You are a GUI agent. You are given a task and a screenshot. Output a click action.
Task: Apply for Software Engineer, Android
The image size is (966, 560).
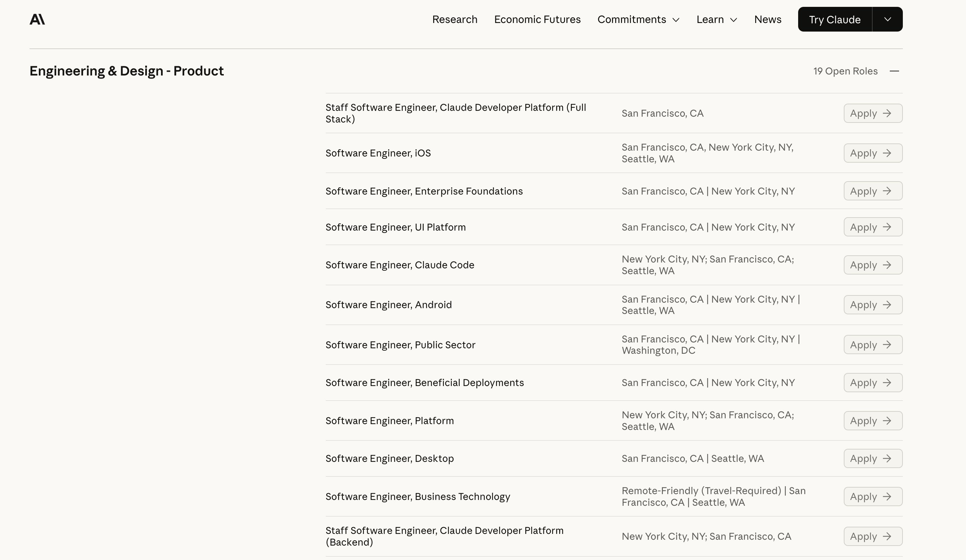(873, 304)
